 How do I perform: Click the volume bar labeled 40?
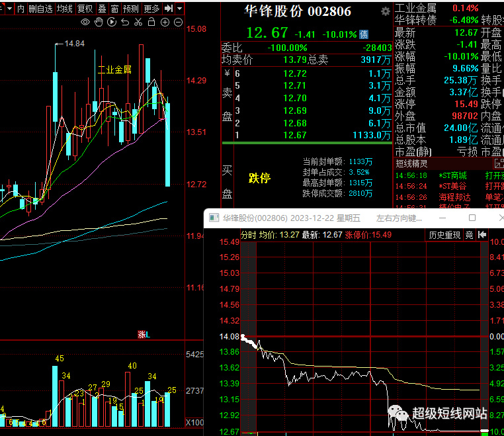[128, 400]
